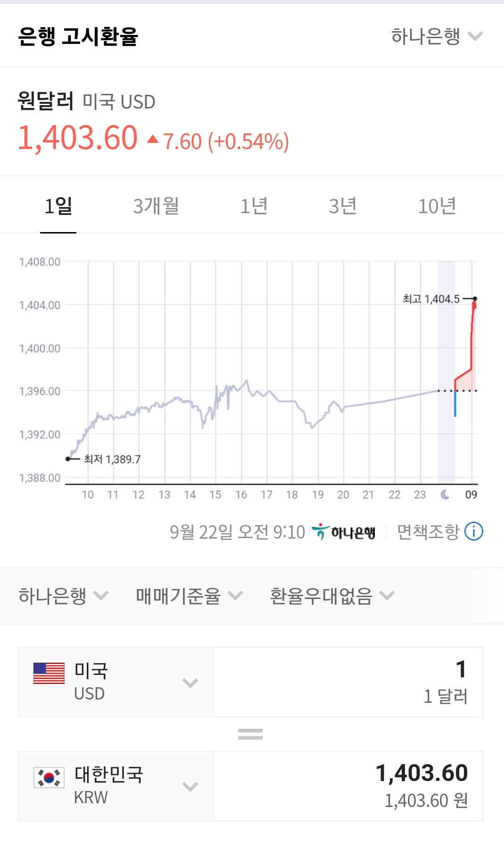Click the moon icon on chart axis
504x841 pixels.
[445, 494]
